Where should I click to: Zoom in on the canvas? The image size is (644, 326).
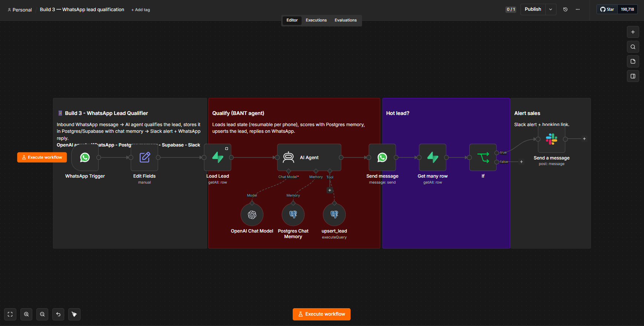26,314
